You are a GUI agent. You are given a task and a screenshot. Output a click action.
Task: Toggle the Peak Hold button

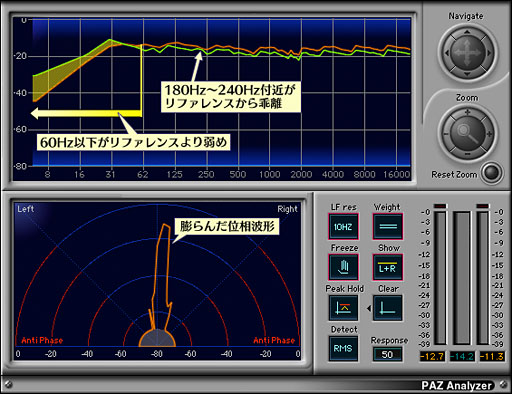tap(343, 308)
